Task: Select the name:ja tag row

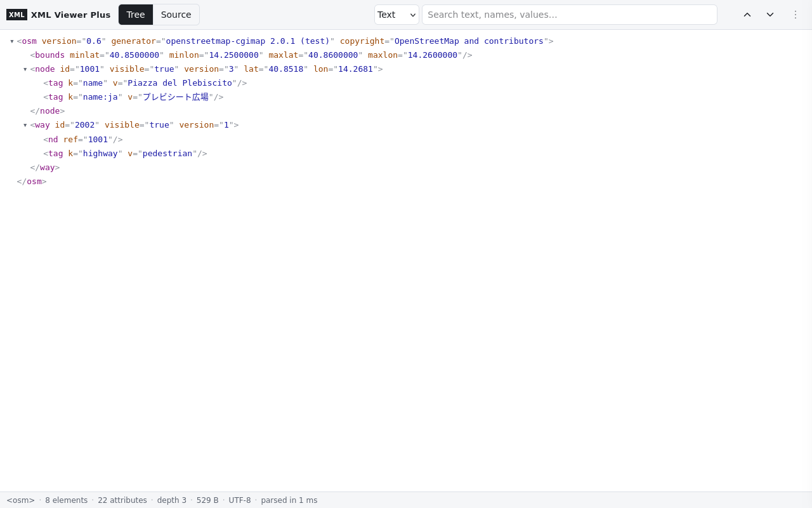Action: click(x=133, y=97)
